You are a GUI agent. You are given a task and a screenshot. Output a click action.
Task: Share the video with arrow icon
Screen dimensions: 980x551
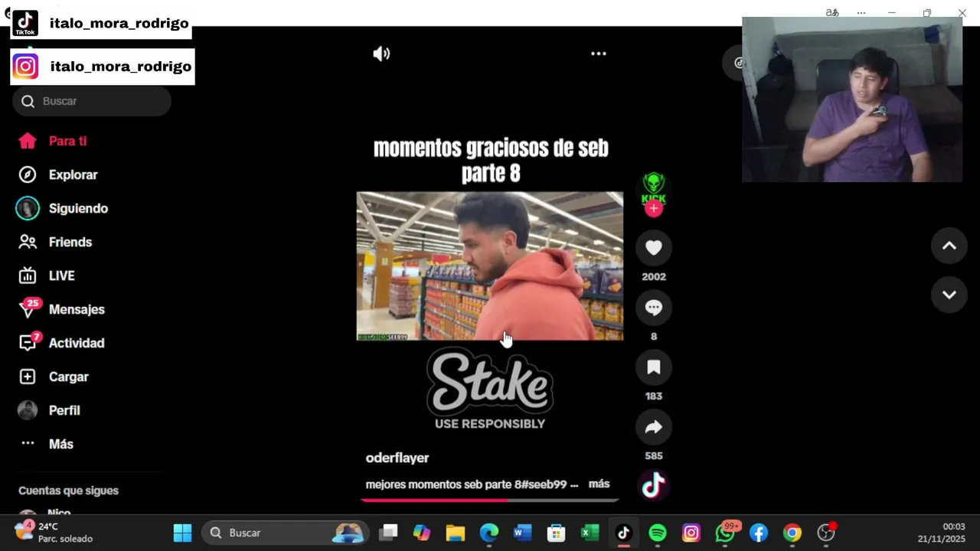tap(654, 427)
